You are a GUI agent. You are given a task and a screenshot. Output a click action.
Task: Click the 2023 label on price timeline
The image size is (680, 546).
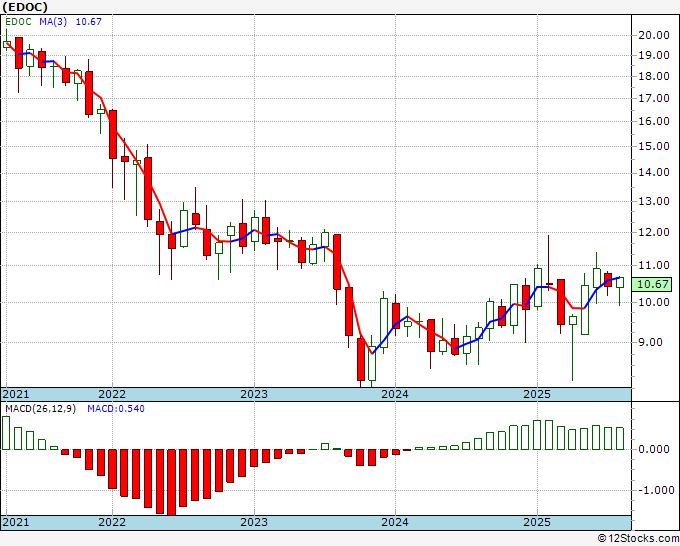254,394
